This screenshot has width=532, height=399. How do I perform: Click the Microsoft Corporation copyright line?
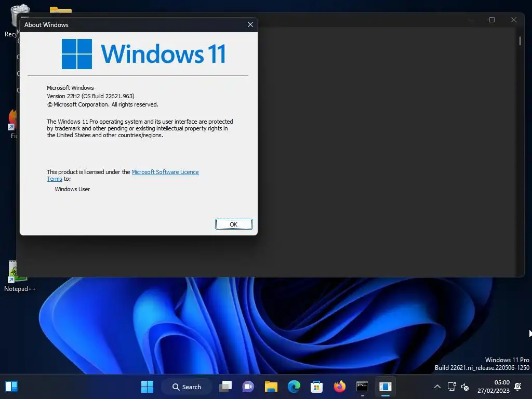pyautogui.click(x=102, y=104)
